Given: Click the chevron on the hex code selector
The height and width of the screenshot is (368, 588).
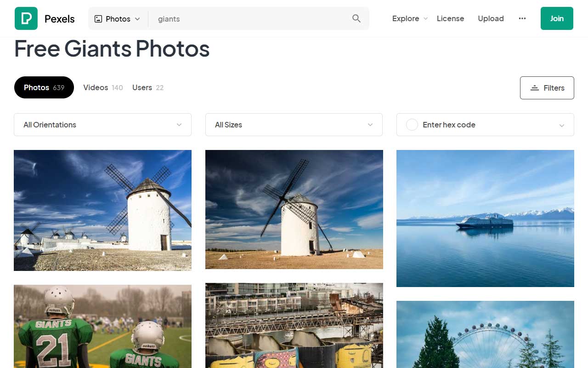Looking at the screenshot, I should 562,125.
